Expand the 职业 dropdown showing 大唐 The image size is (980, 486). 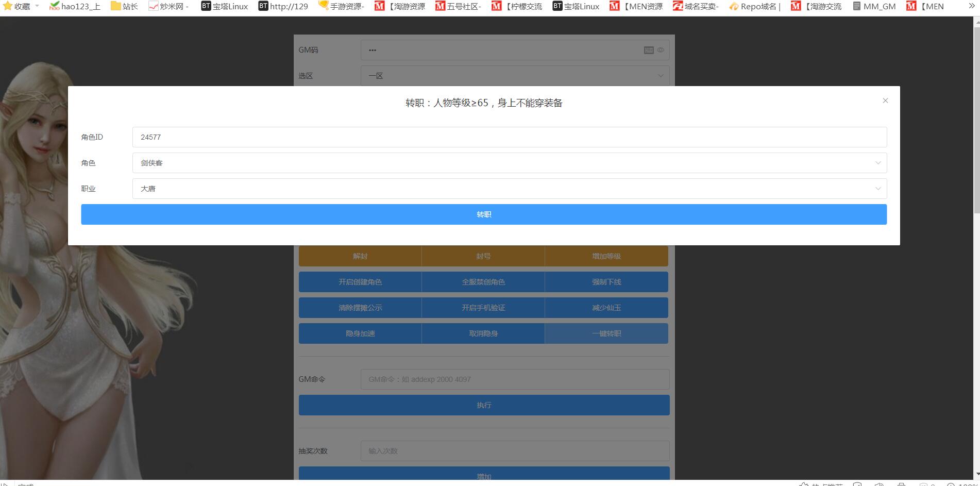[x=509, y=189]
